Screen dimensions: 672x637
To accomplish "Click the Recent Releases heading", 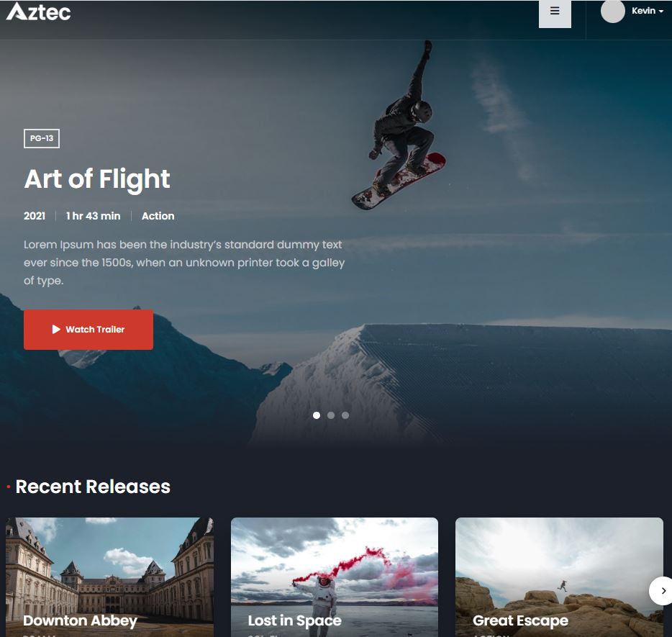I will pyautogui.click(x=93, y=487).
